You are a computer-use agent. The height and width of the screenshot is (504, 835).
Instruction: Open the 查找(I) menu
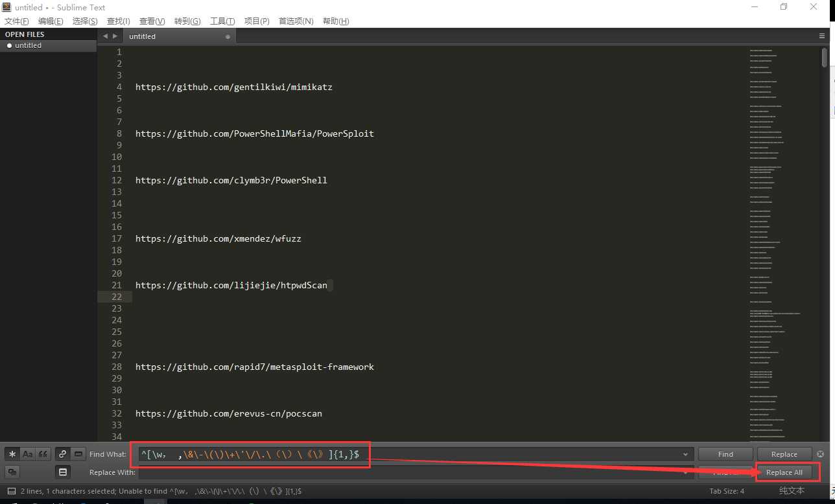tap(119, 21)
